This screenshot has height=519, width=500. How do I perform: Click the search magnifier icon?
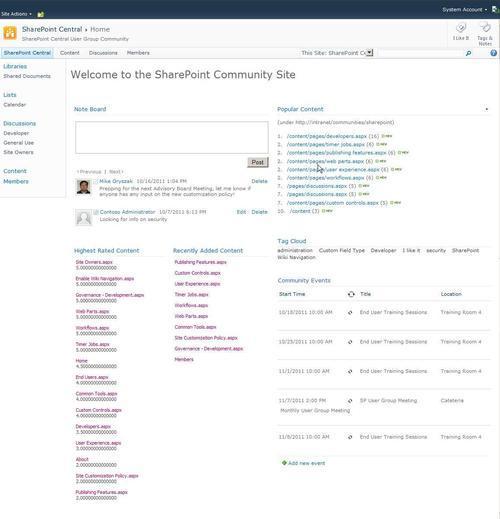[468, 53]
